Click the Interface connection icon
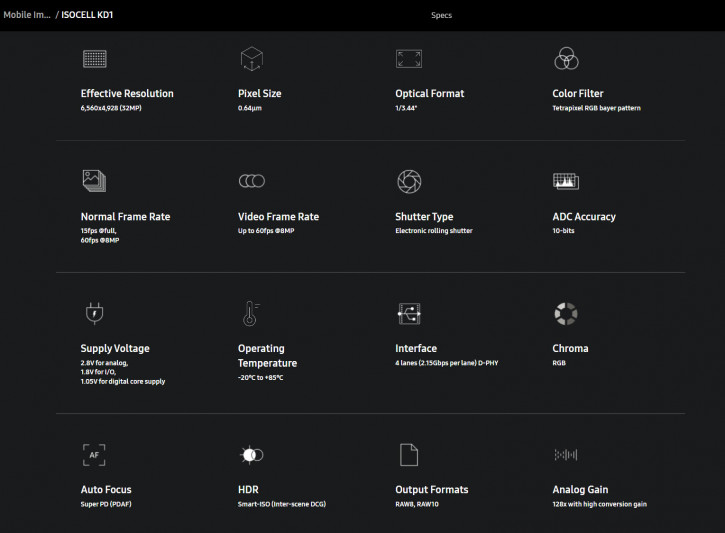The width and height of the screenshot is (725, 533). click(409, 313)
